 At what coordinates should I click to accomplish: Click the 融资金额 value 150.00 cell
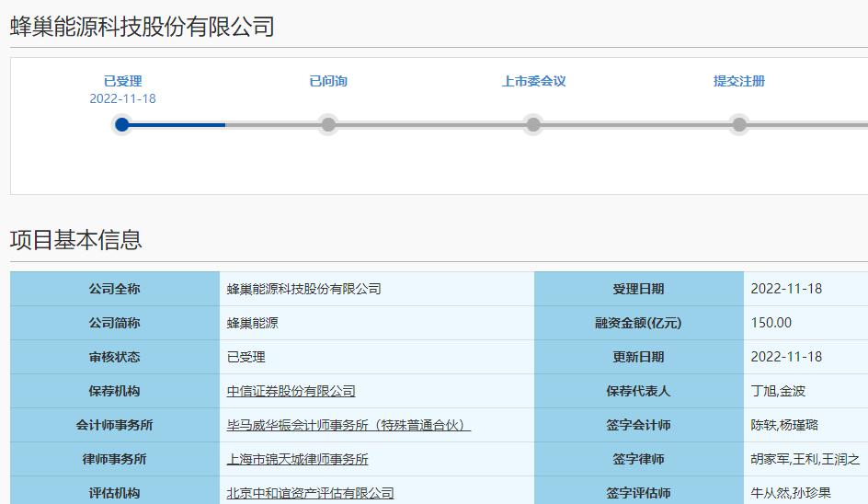coord(805,323)
